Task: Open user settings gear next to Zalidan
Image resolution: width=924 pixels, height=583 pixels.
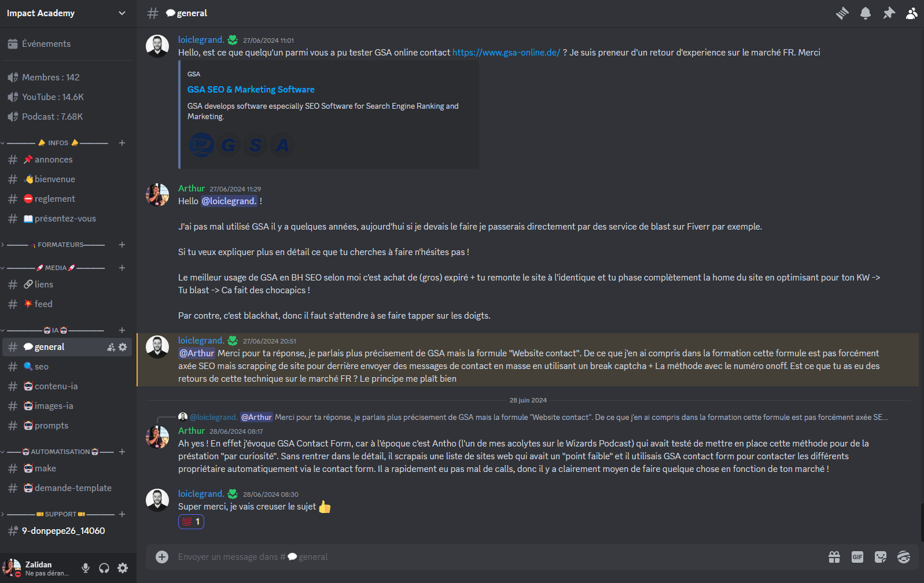Action: click(123, 568)
